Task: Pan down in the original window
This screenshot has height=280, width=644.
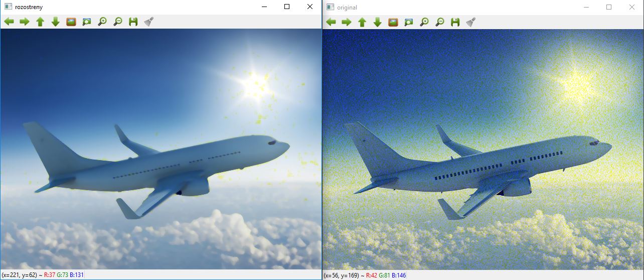Action: point(378,22)
